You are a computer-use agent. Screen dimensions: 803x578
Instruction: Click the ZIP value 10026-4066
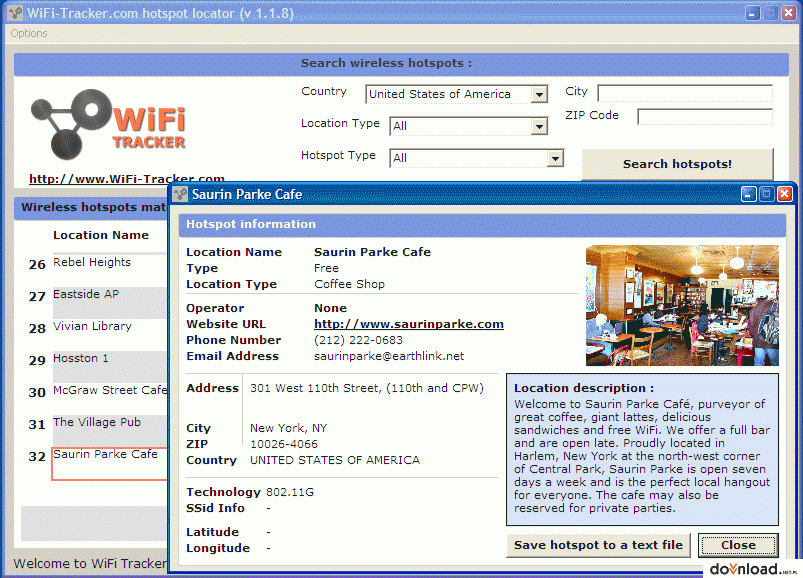click(x=284, y=444)
